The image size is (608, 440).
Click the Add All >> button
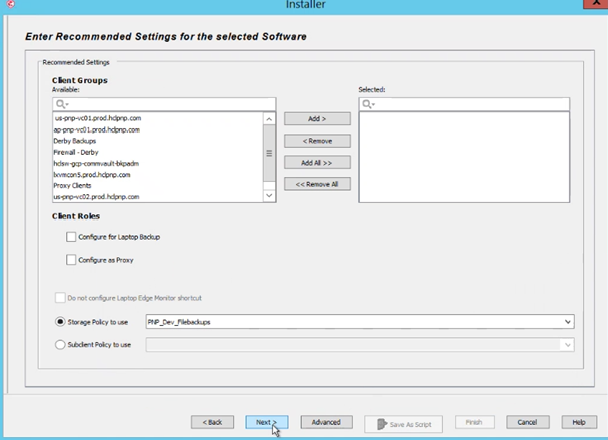pos(317,163)
